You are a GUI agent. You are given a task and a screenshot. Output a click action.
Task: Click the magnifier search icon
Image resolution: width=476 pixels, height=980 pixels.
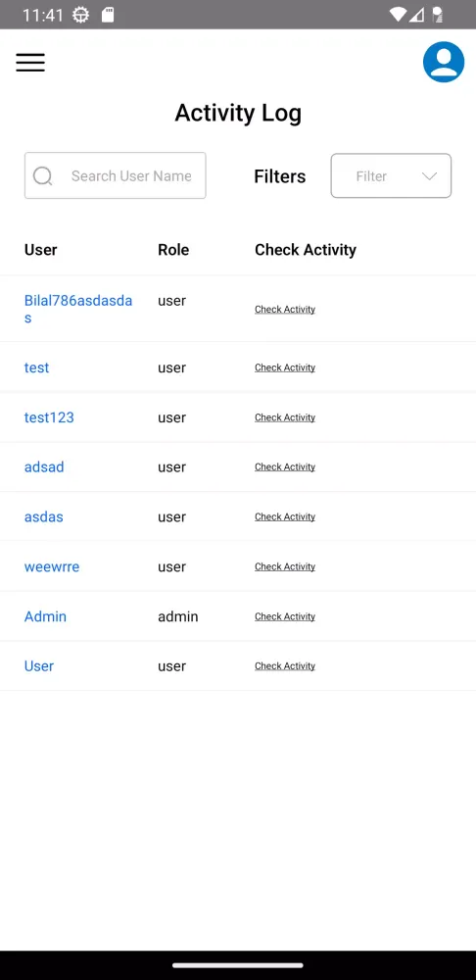click(42, 176)
